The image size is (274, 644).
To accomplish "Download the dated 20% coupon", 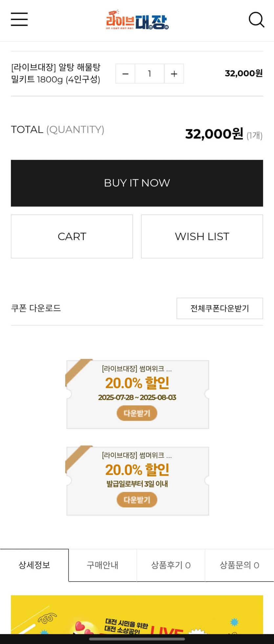I will 137,413.
